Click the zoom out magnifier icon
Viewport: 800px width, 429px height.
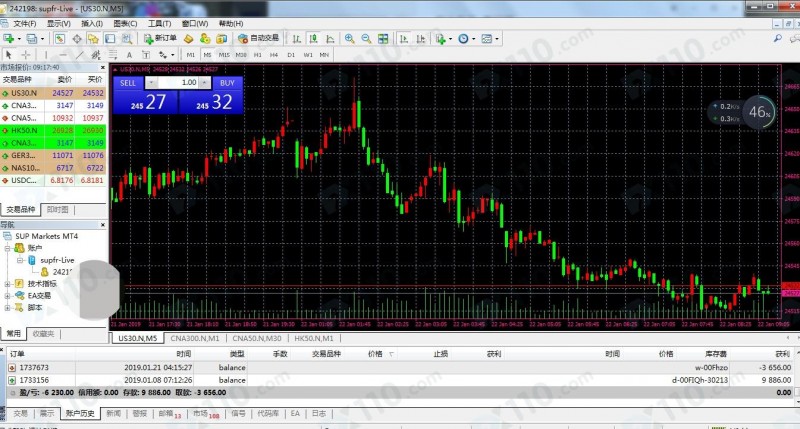point(366,38)
